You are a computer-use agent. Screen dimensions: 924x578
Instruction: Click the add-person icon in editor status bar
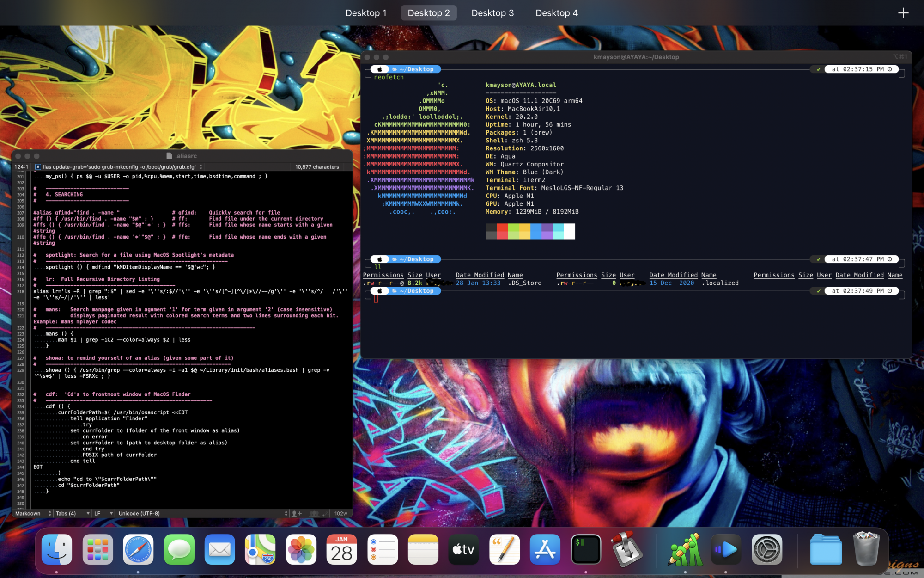(297, 513)
